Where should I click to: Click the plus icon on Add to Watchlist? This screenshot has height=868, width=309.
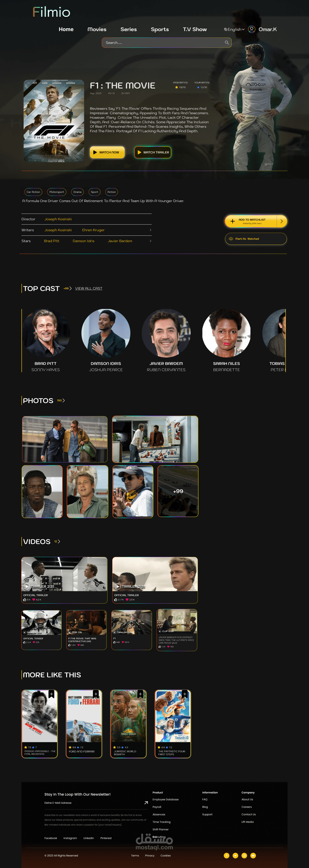[x=232, y=221]
